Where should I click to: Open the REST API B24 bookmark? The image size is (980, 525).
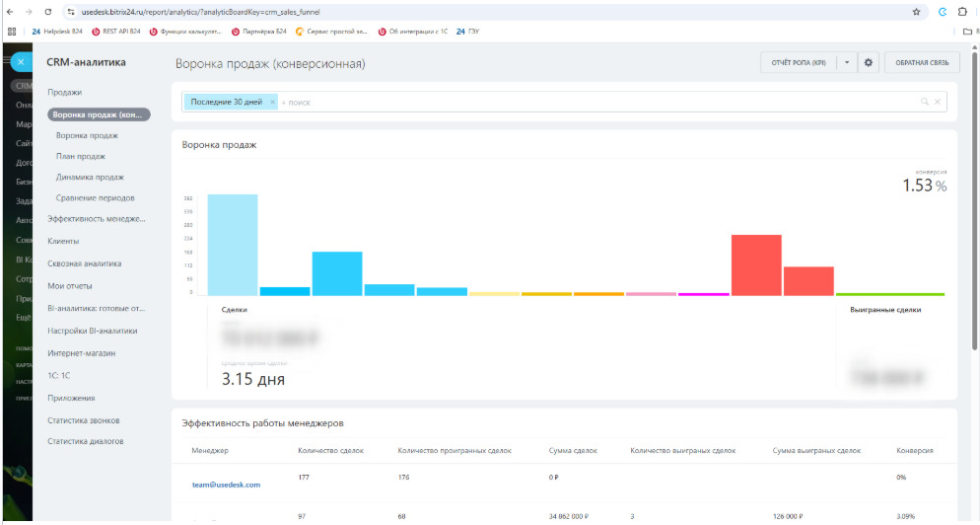[116, 32]
